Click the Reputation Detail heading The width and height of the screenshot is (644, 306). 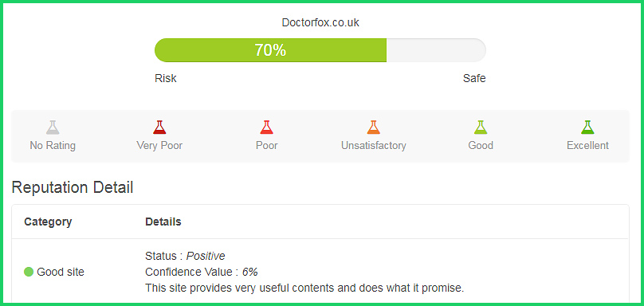73,187
